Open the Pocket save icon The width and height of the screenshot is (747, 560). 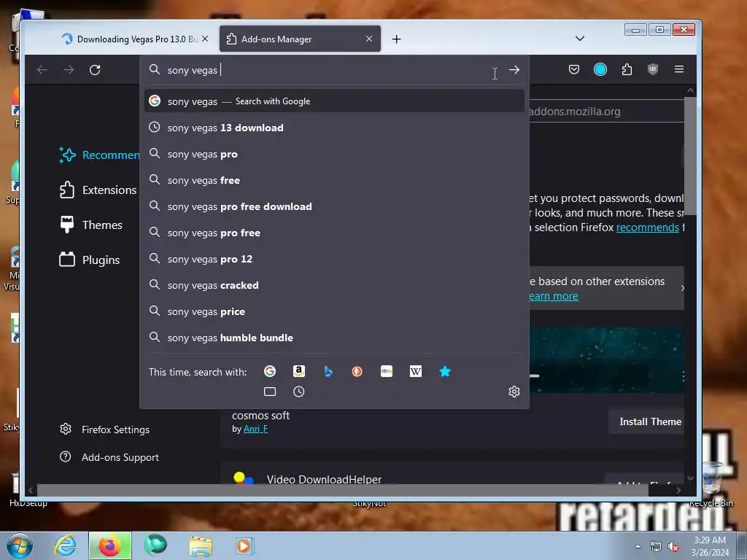[x=574, y=69]
